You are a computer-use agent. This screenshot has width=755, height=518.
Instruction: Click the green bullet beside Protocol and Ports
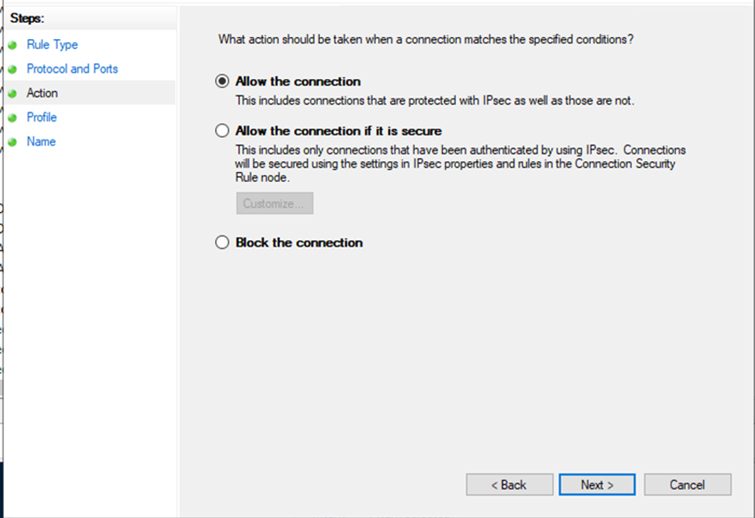[12, 69]
